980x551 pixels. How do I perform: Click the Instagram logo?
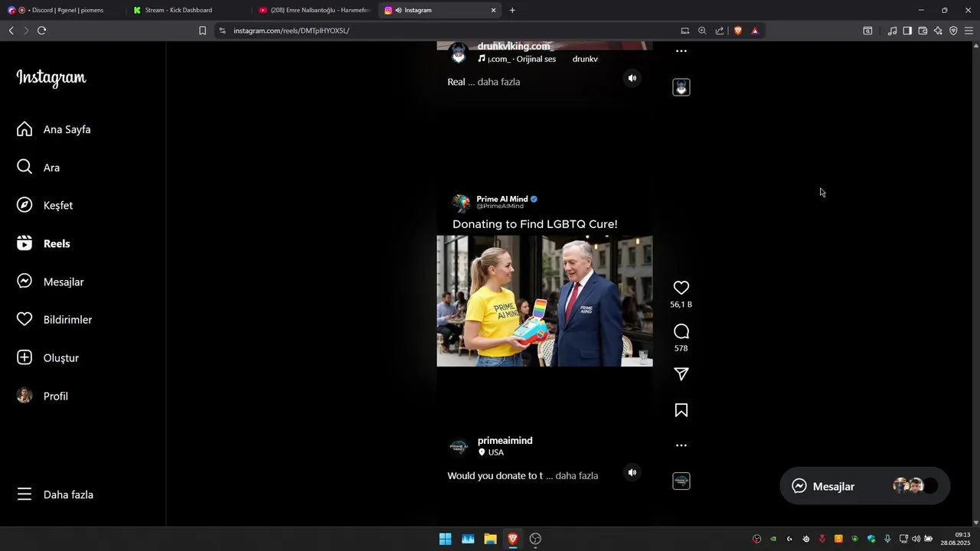[51, 78]
